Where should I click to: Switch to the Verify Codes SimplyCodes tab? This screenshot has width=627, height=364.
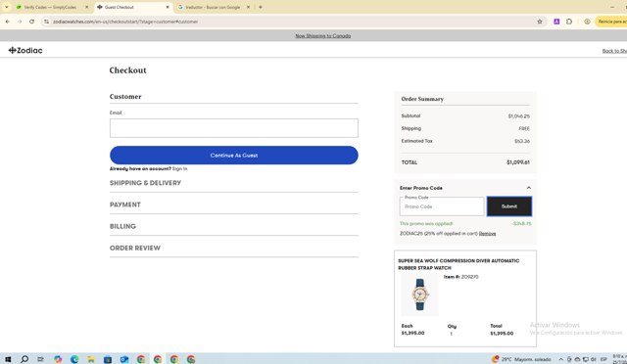(x=50, y=7)
